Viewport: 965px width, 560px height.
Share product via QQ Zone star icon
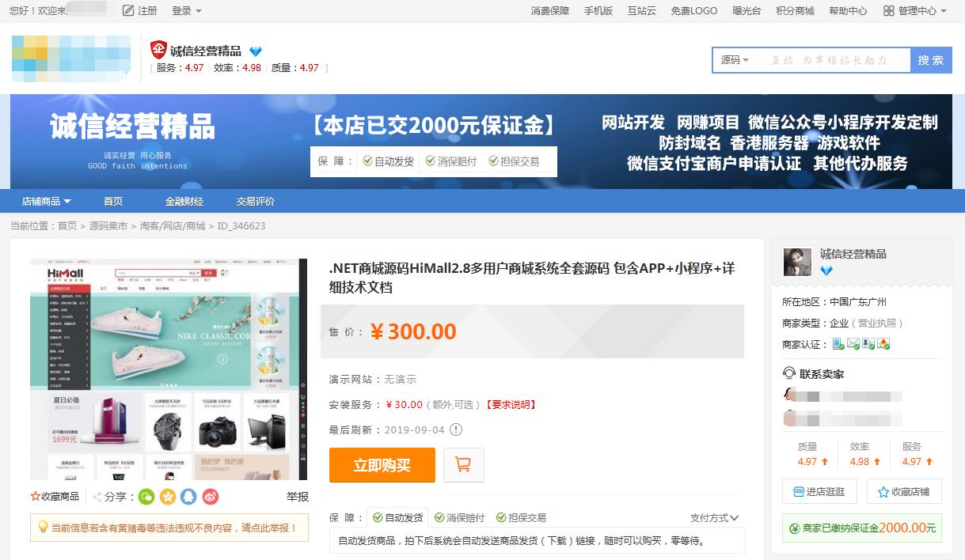tap(168, 497)
